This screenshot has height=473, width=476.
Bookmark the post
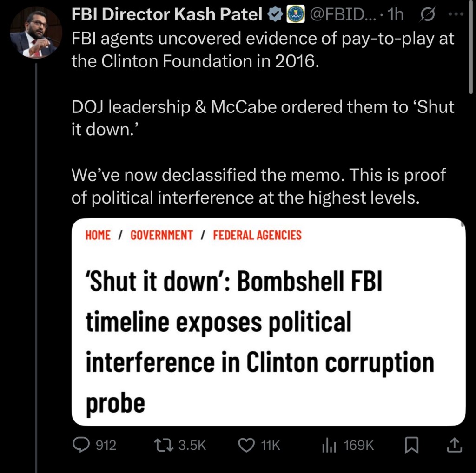tap(411, 445)
